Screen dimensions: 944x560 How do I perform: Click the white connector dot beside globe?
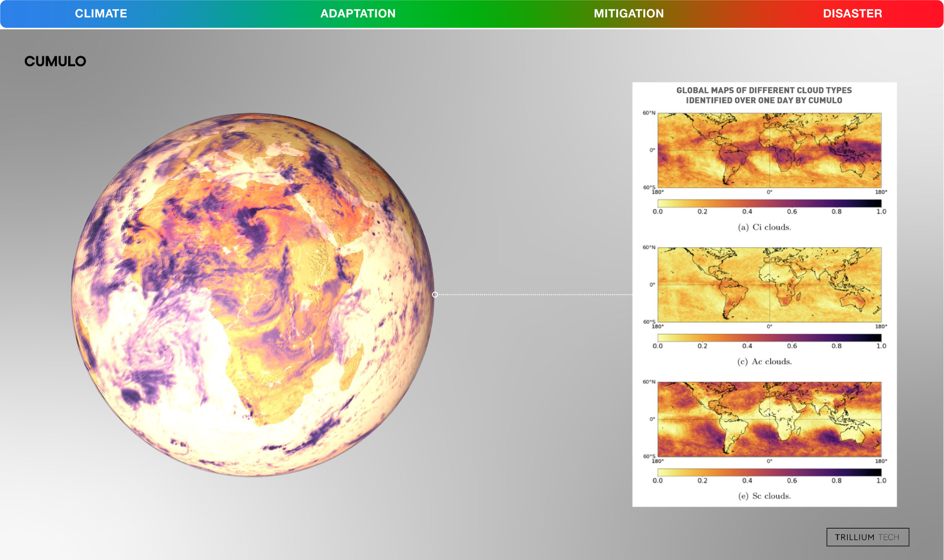point(435,295)
